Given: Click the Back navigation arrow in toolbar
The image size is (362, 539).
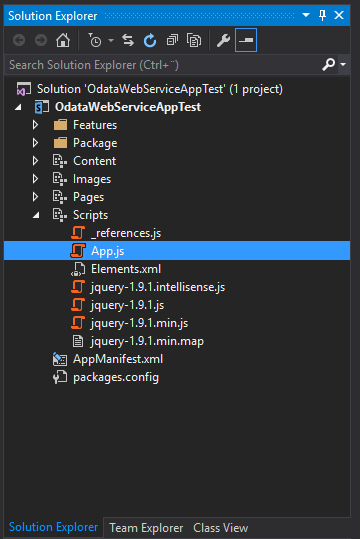Looking at the screenshot, I should [19, 41].
